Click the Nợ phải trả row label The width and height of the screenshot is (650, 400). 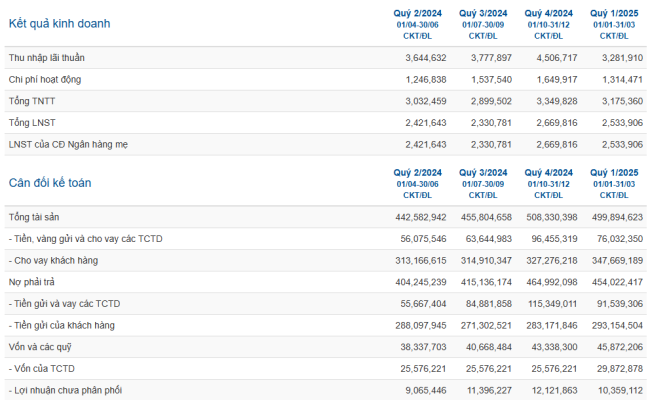pyautogui.click(x=32, y=282)
